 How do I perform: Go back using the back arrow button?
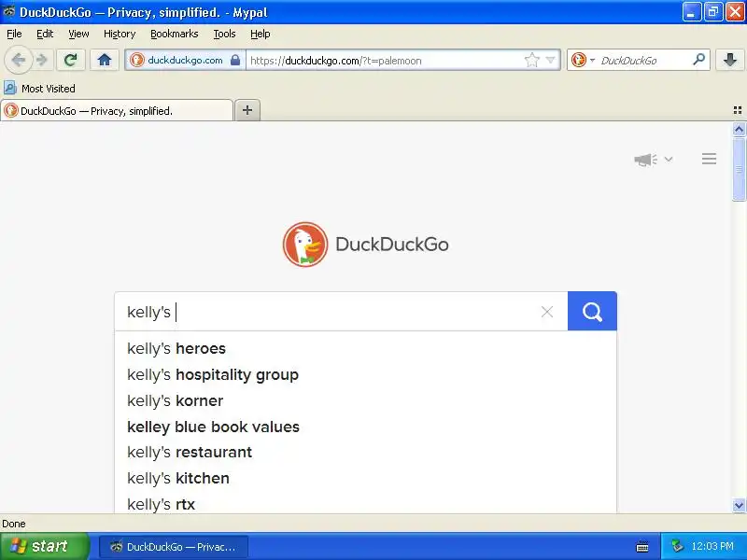pyautogui.click(x=18, y=60)
